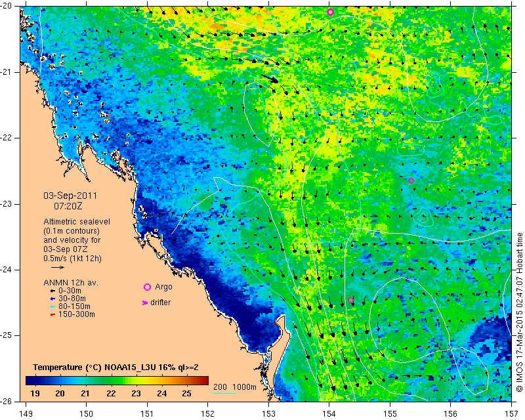The height and width of the screenshot is (420, 525).
Task: Click the '1000m' isobath label
Action: coord(244,387)
